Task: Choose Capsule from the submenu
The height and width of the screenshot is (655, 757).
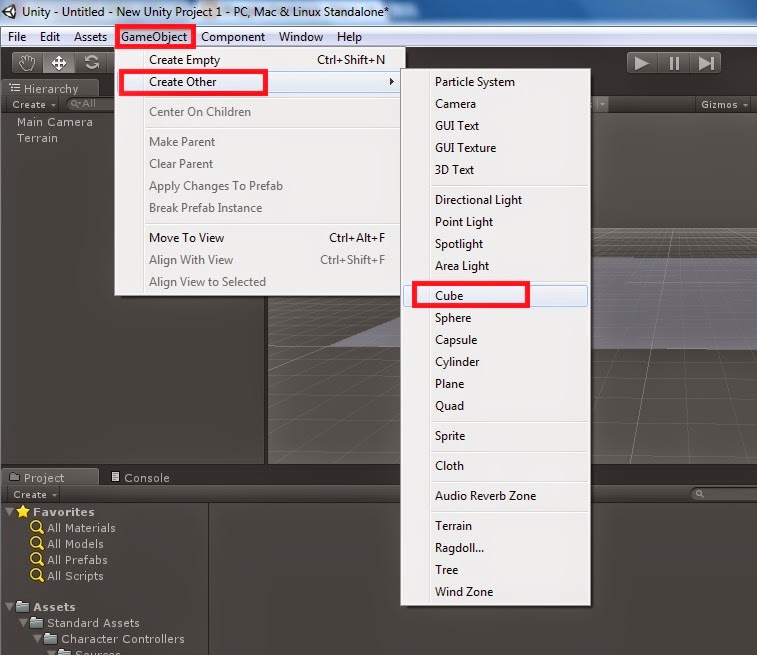Action: 495,340
